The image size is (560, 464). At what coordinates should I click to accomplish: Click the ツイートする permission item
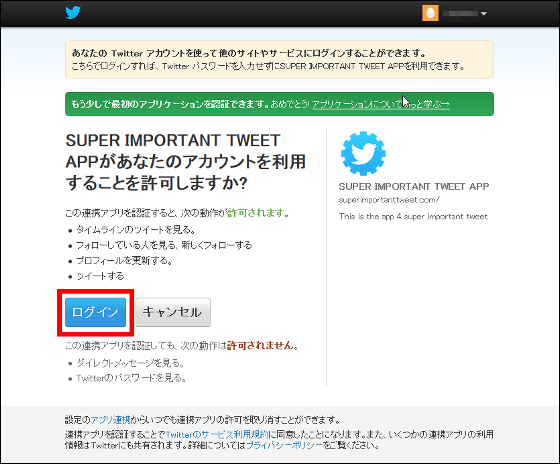(x=100, y=276)
